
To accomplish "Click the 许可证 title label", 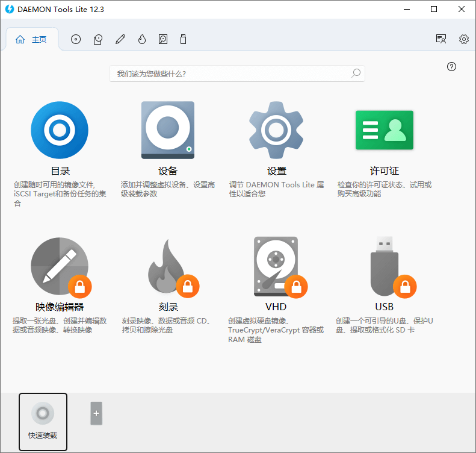I will (385, 171).
